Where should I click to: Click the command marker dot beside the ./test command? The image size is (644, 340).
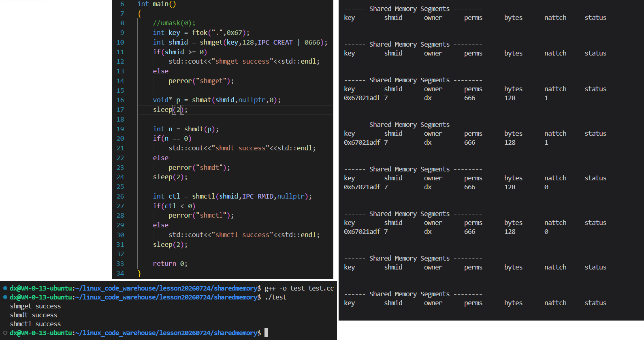tap(5, 297)
